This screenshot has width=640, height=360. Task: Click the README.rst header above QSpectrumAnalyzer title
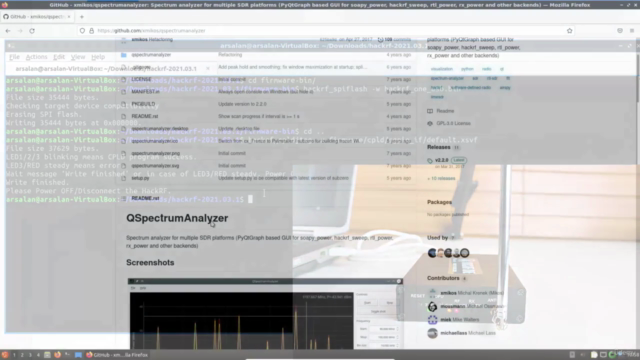click(145, 198)
